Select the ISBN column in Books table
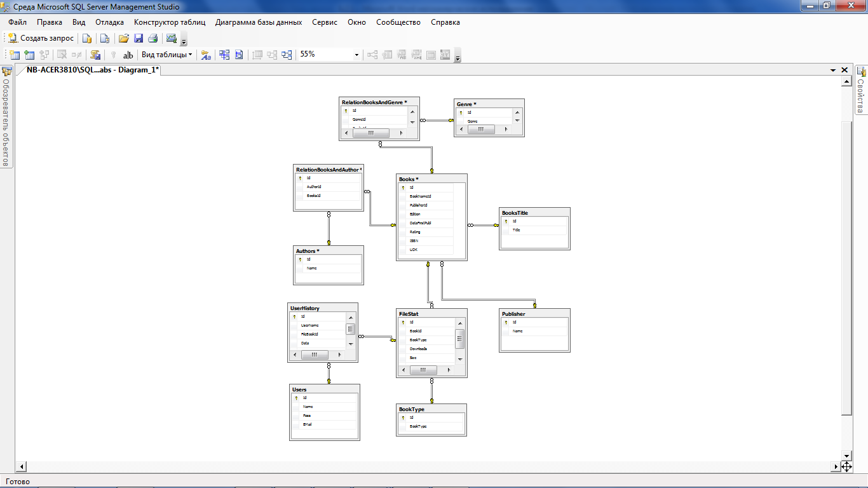 426,241
